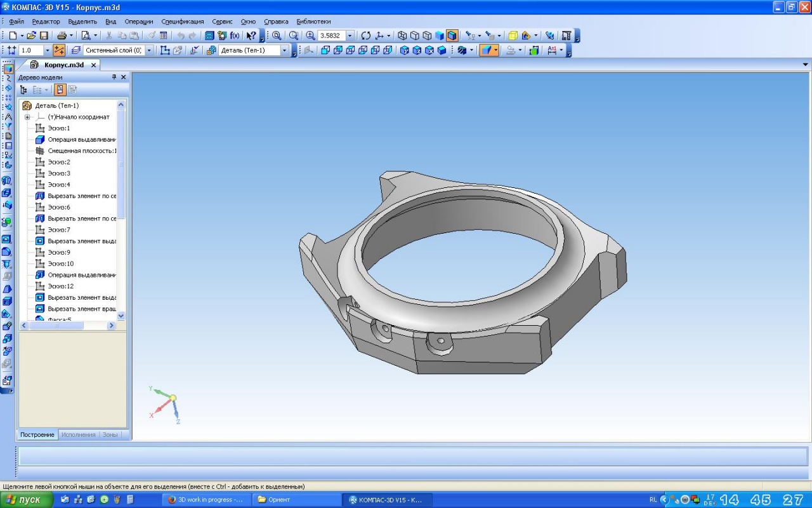
Task: Click the zoom-in magnifier icon
Action: (x=310, y=36)
